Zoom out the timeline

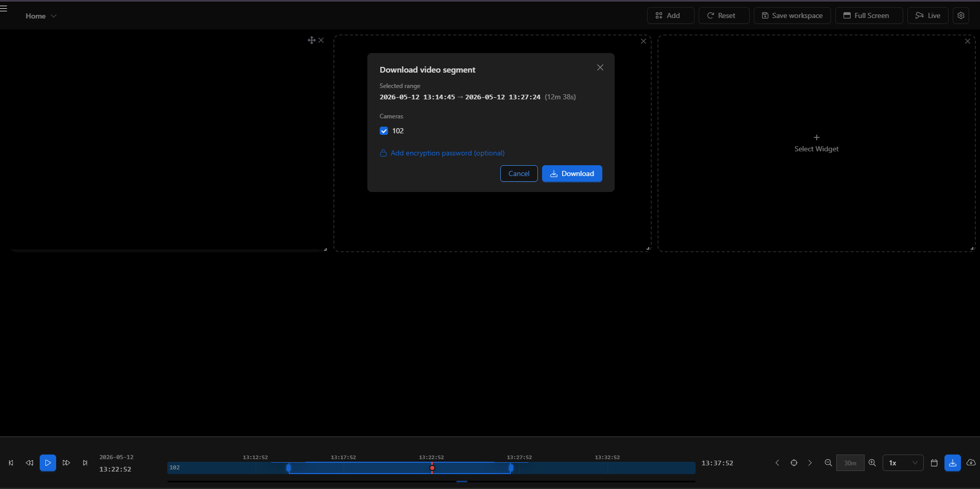tap(828, 463)
